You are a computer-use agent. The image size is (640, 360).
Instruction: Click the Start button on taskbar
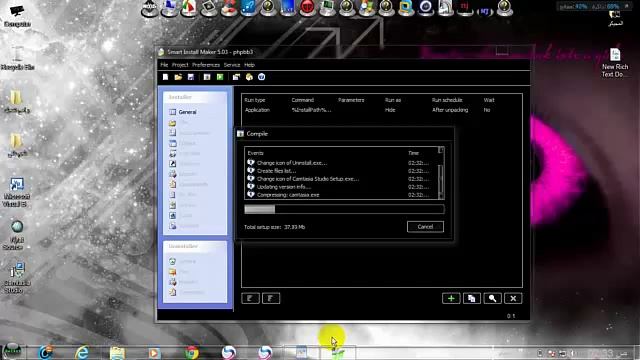(12, 351)
